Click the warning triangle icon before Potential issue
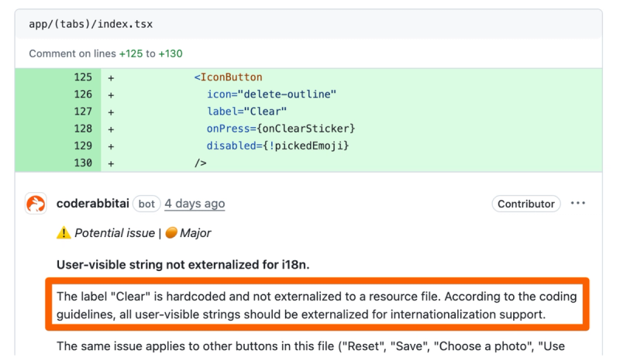The image size is (620, 364). pyautogui.click(x=64, y=233)
